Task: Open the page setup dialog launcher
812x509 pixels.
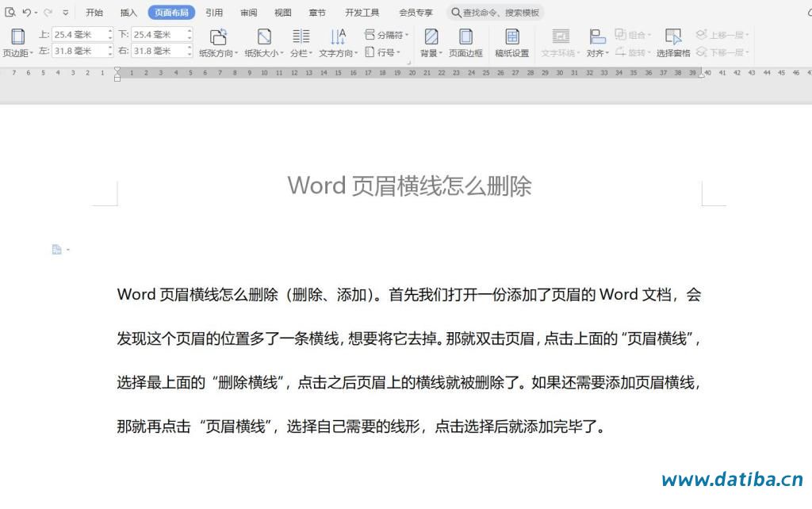Action: click(x=408, y=63)
